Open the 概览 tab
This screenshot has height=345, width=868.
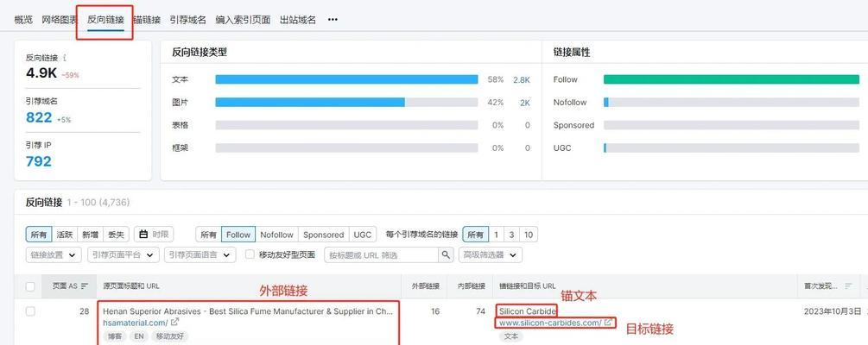click(x=23, y=20)
